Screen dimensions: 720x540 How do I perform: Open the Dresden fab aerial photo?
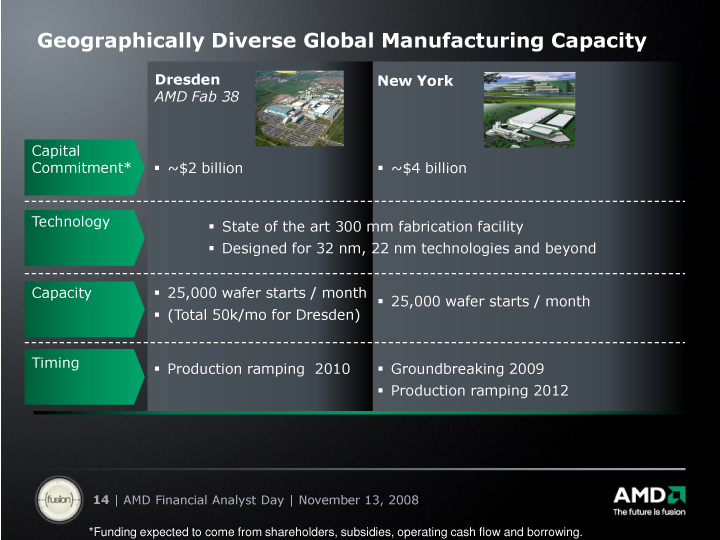coord(299,108)
